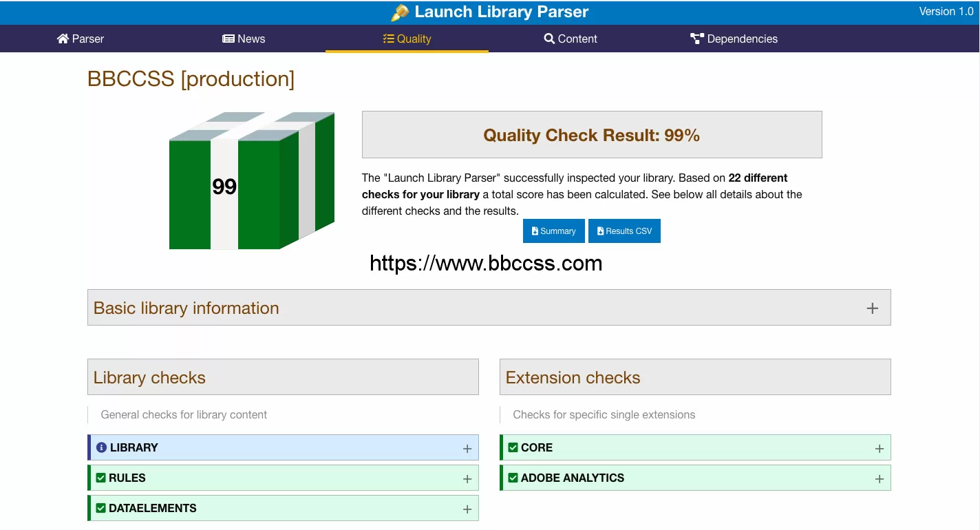The image size is (980, 530).
Task: Click the tree icon beside Dependencies
Action: coord(697,39)
